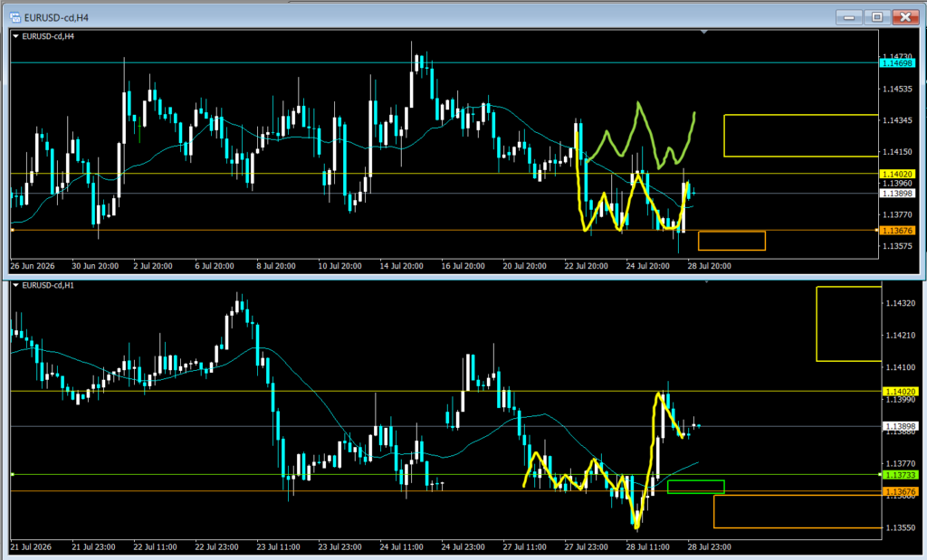The image size is (927, 560).
Task: Click the 26 Jun 2026 date on H4 time axis
Action: pos(33,266)
